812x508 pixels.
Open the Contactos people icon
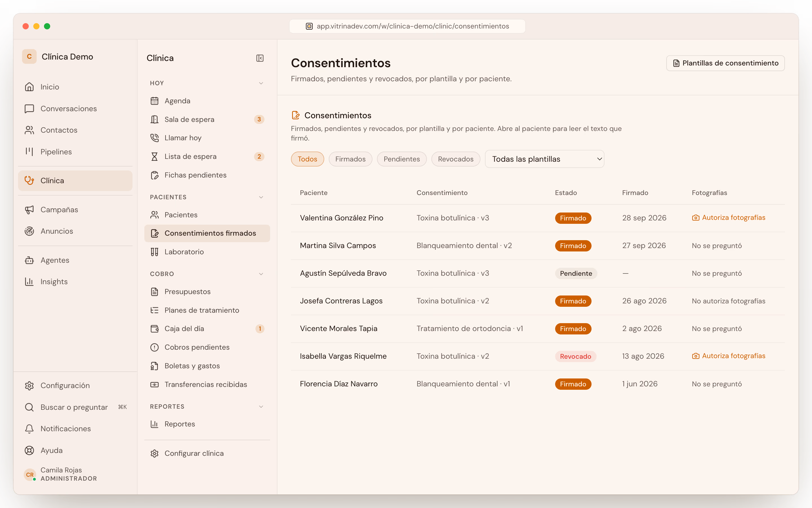click(29, 130)
